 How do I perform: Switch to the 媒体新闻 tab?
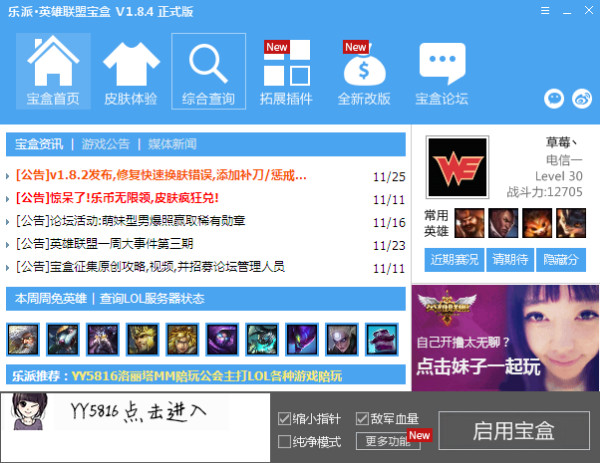[174, 144]
